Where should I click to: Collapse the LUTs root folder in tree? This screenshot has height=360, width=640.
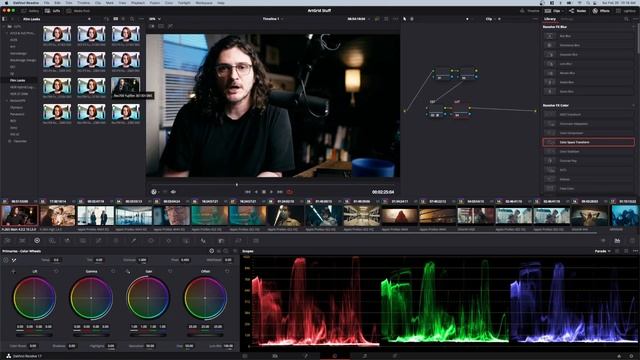pos(4,27)
